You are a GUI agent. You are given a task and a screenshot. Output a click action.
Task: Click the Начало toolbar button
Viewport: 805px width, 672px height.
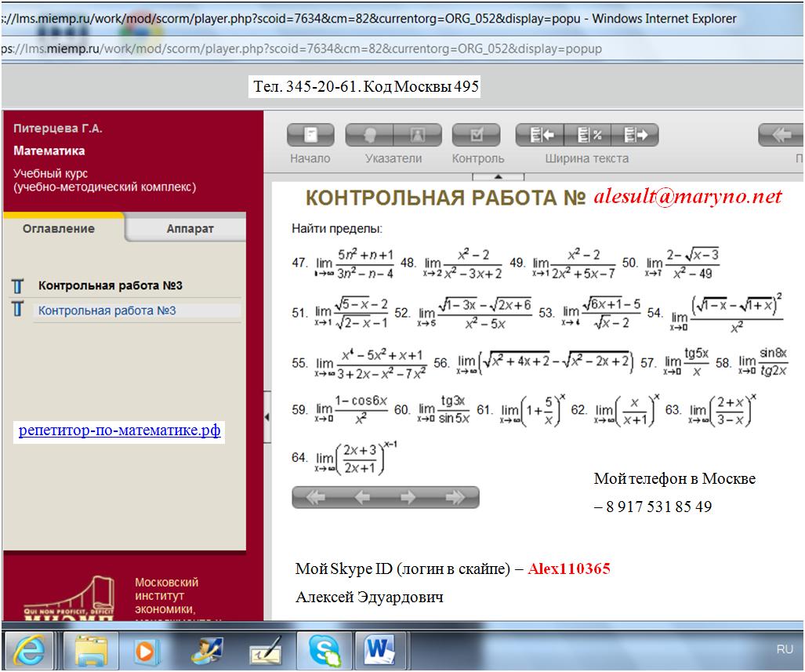pos(310,135)
